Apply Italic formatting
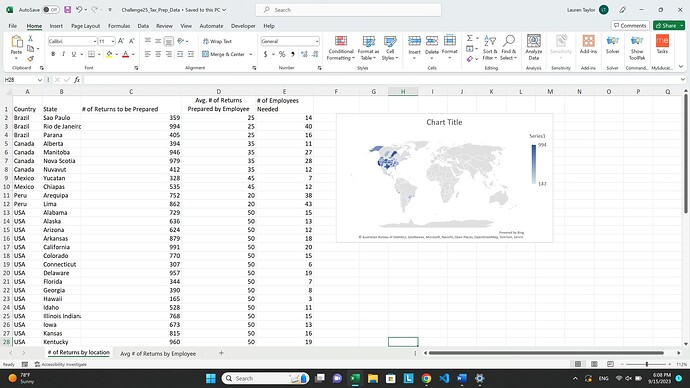The width and height of the screenshot is (690, 388). (x=63, y=54)
